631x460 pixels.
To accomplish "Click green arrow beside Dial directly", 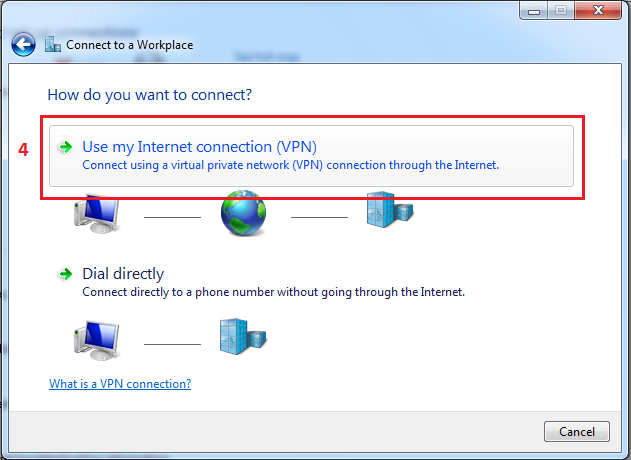I will coord(66,274).
